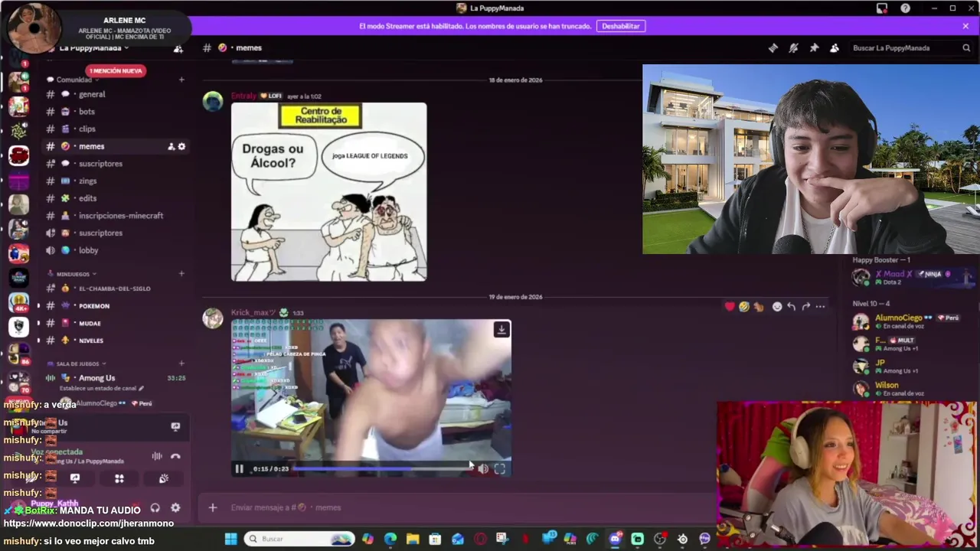Open Windows Start button
Viewport: 980px width, 551px height.
230,539
